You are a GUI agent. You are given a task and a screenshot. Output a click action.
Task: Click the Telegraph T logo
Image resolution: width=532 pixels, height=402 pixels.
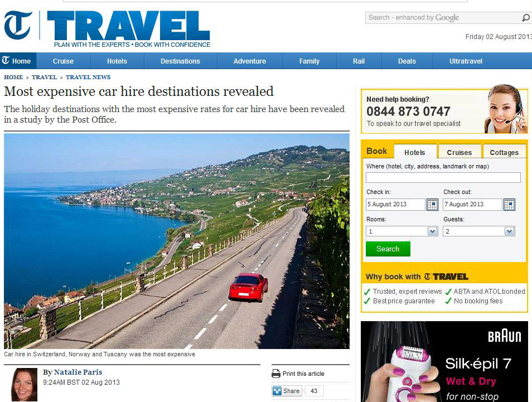click(x=18, y=25)
